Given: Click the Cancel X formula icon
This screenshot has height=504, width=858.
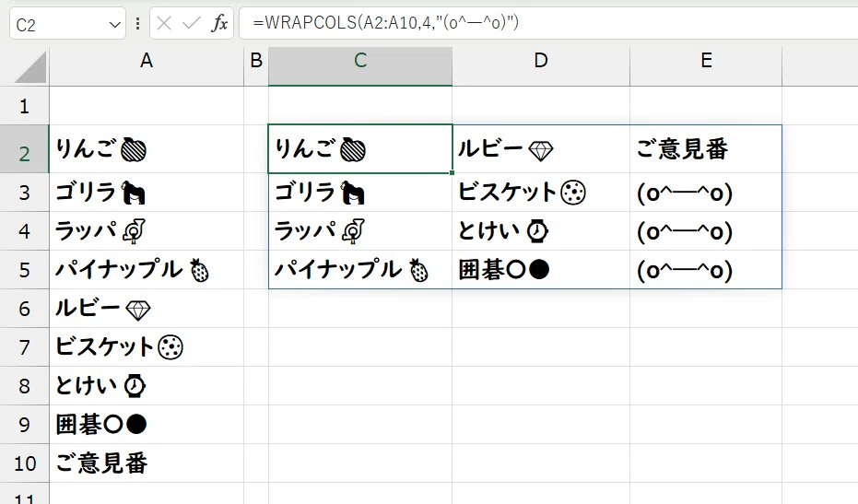Looking at the screenshot, I should (x=164, y=24).
